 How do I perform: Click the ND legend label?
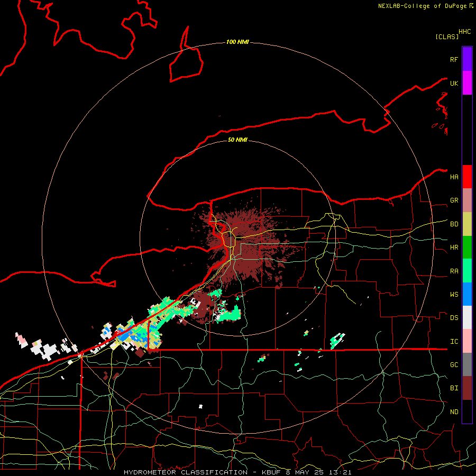(454, 411)
